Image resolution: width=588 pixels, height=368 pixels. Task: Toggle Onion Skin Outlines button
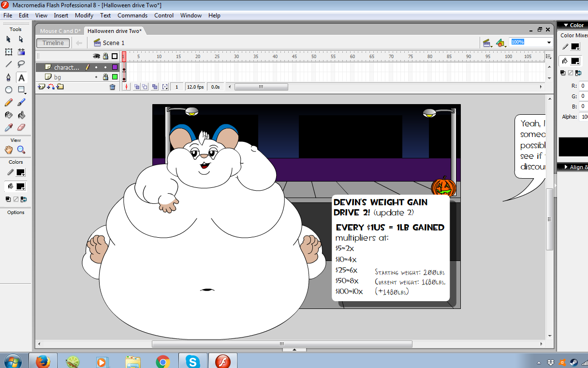[x=145, y=87]
